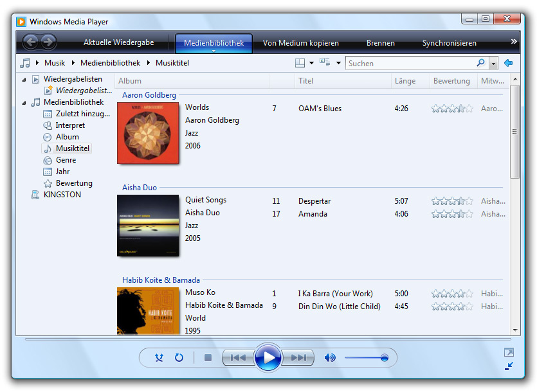The image size is (537, 392).
Task: Collapse the Medienbibliothek tree node
Action: pos(24,103)
